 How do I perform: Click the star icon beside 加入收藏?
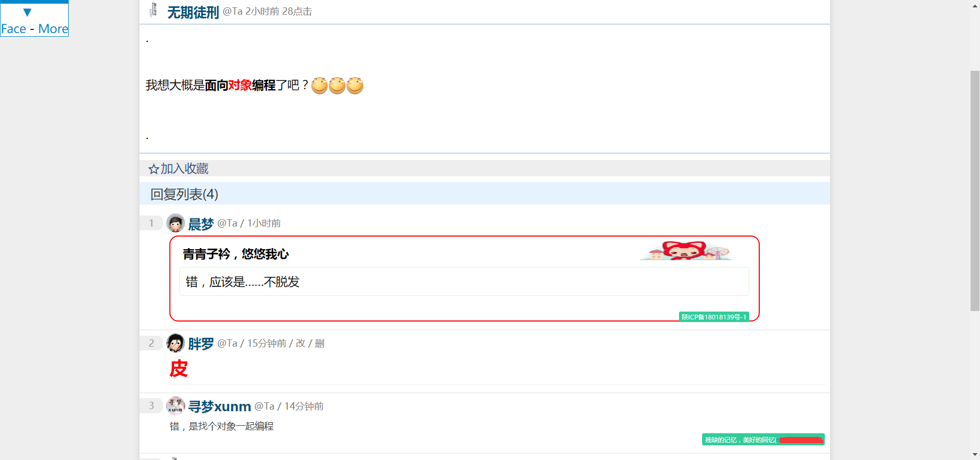154,169
